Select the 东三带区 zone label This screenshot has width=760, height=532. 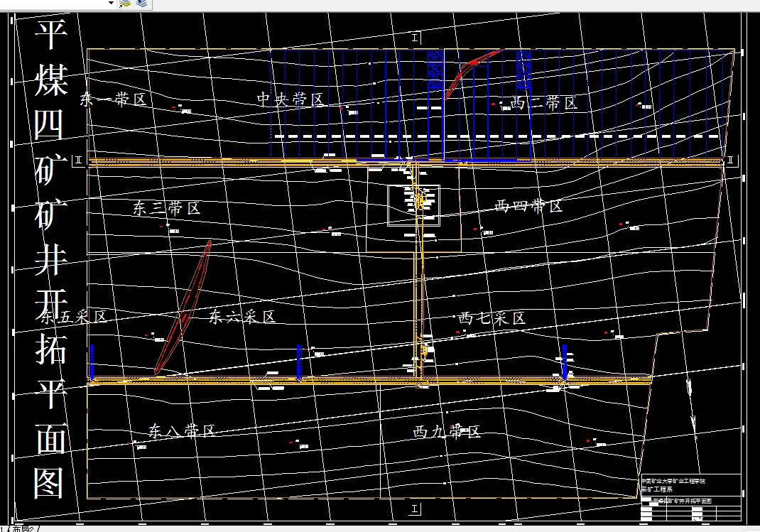click(x=166, y=208)
